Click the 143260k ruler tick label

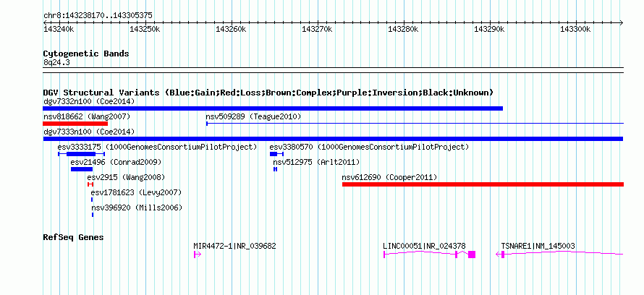click(x=231, y=30)
